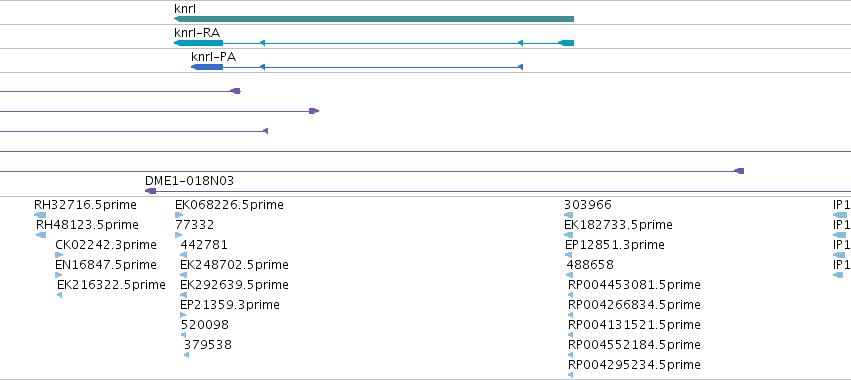Screen dimensions: 851x380
Task: Select the DME1-018N03 clone label
Action: click(189, 181)
